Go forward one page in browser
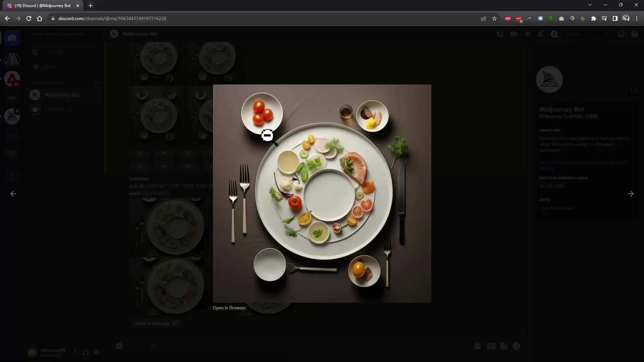 click(x=18, y=18)
